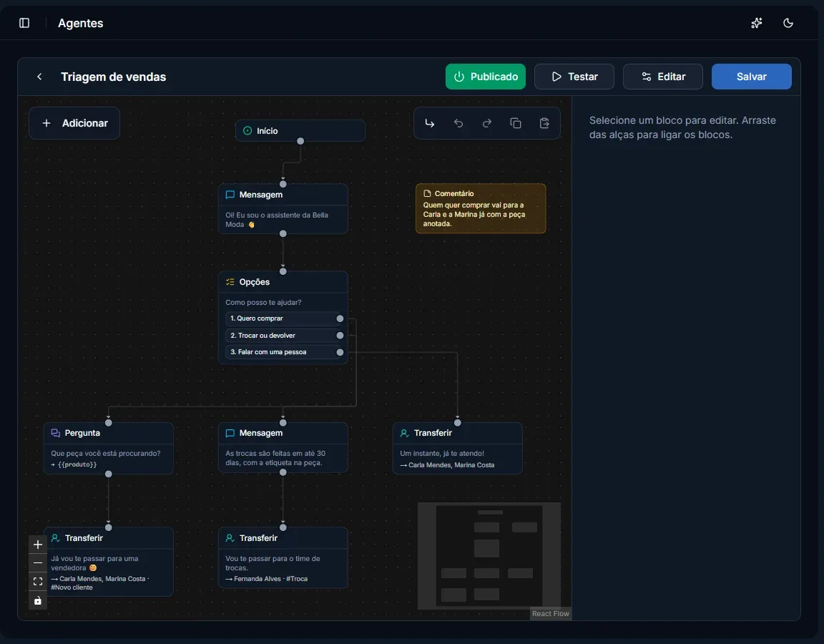Click the Agentes page title
The height and width of the screenshot is (644, 824).
click(x=80, y=23)
